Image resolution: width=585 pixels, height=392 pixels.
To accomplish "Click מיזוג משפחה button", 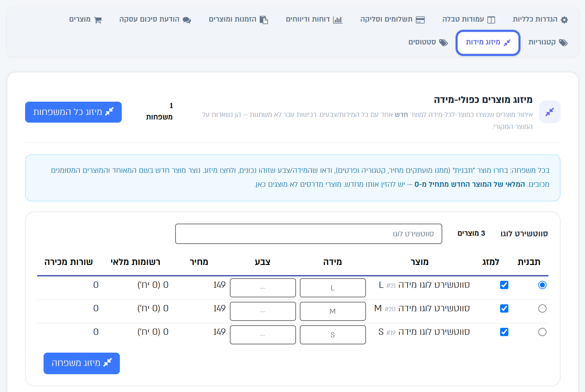I will click(82, 363).
